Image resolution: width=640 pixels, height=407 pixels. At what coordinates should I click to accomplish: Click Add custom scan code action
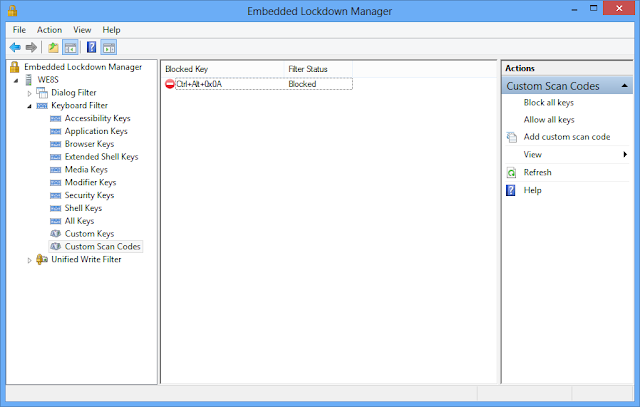pyautogui.click(x=567, y=137)
